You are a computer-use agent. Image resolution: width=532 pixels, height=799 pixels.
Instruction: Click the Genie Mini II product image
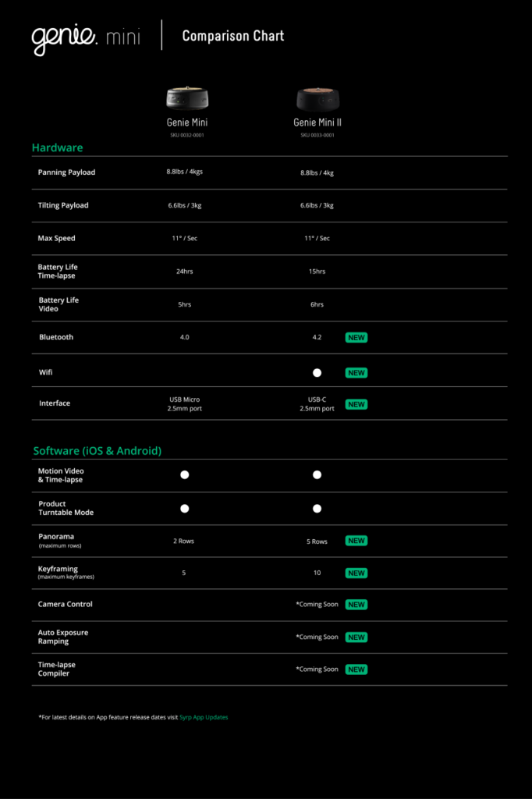click(317, 98)
